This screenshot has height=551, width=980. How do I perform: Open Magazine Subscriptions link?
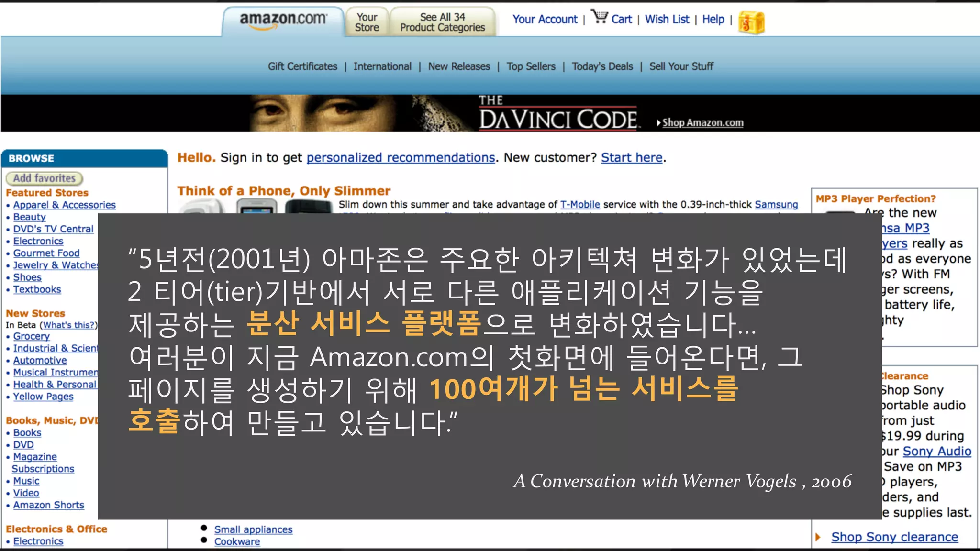pyautogui.click(x=43, y=463)
